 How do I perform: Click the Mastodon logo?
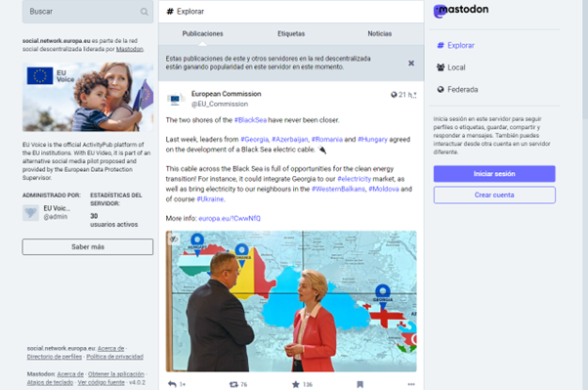pos(461,10)
